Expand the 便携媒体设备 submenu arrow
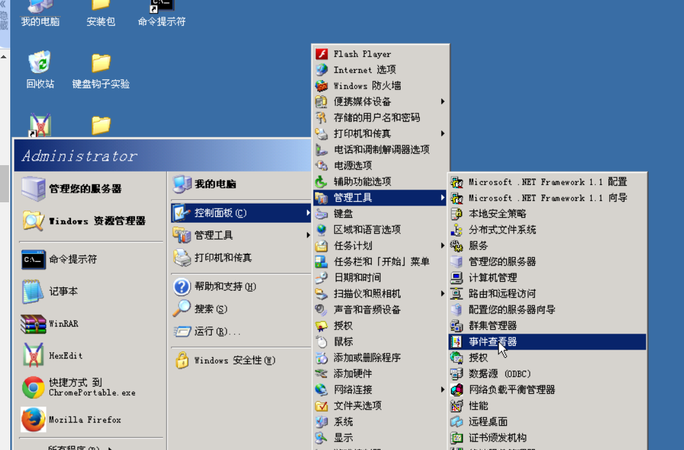 click(x=442, y=102)
